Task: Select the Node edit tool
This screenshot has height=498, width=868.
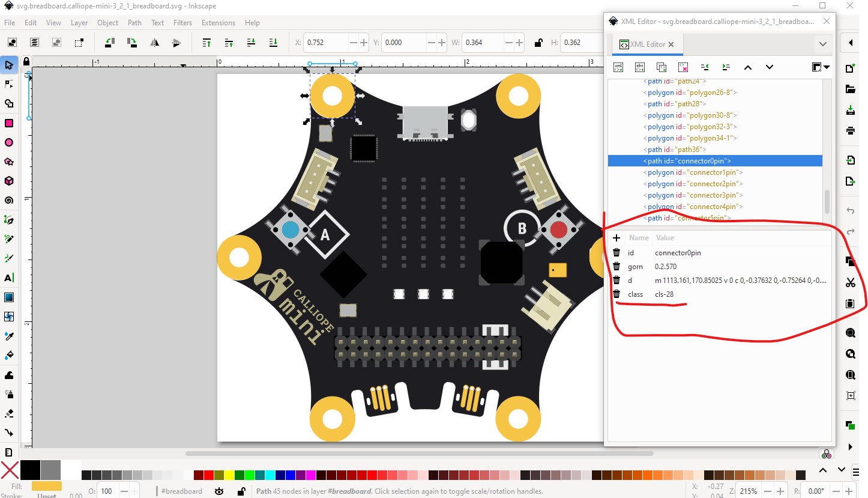Action: (9, 84)
